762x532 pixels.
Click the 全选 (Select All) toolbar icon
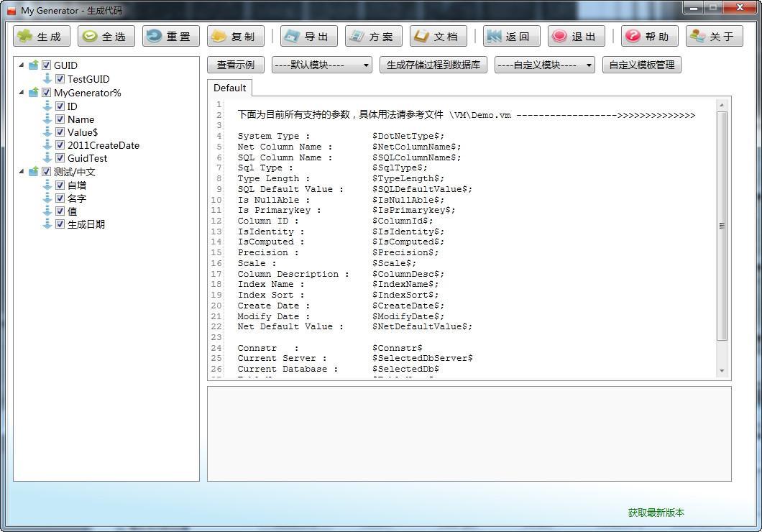[89, 37]
